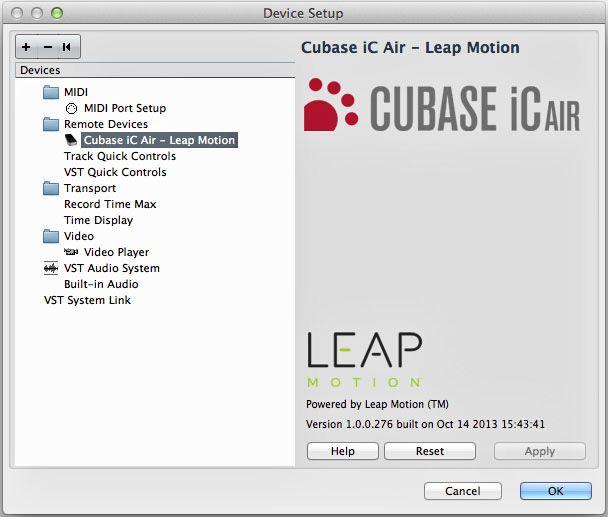Open Record Time Max settings
This screenshot has width=608, height=517.
coord(110,204)
